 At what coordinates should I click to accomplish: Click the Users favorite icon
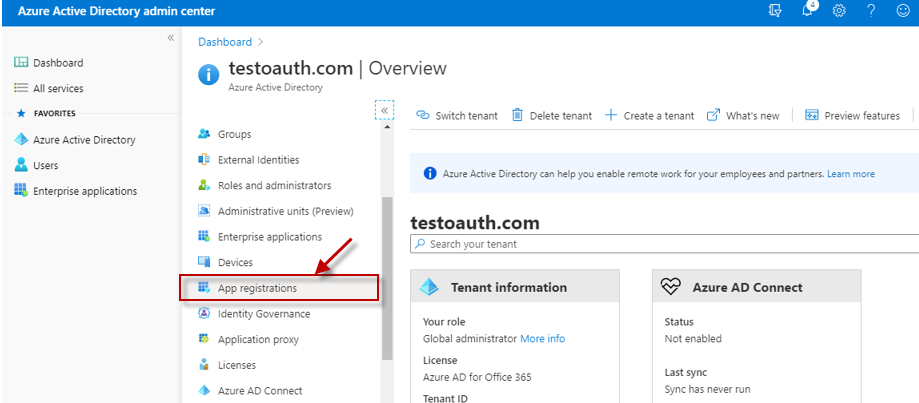[x=21, y=165]
